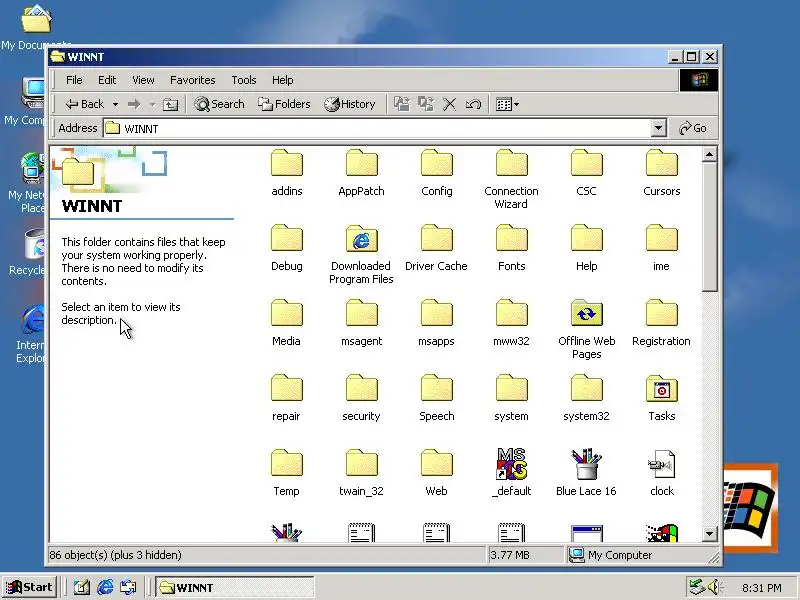This screenshot has width=800, height=600.
Task: Open the Favorites menu
Action: tap(192, 80)
